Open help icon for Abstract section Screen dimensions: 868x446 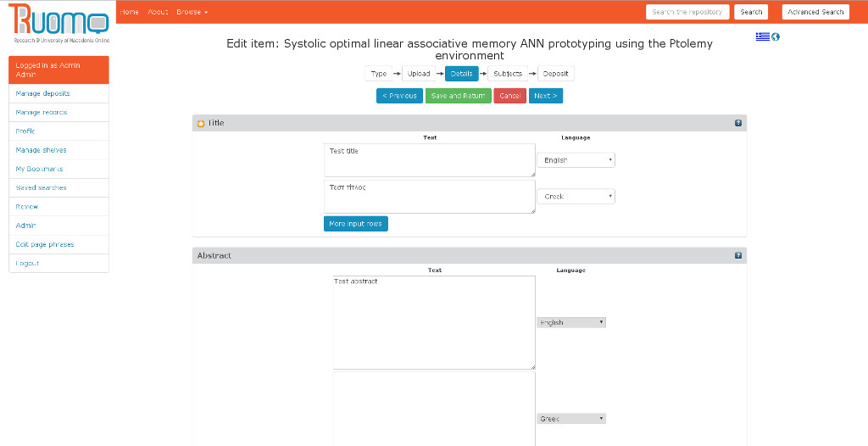tap(738, 255)
